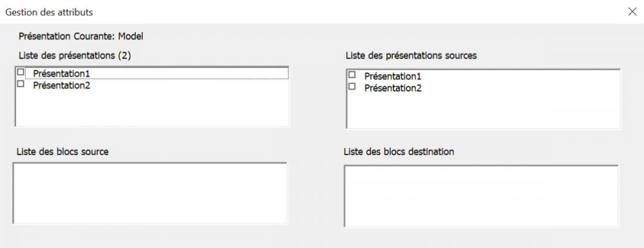The width and height of the screenshot is (644, 248).
Task: Focus the empty Liste des blocs destination box
Action: coord(481,196)
